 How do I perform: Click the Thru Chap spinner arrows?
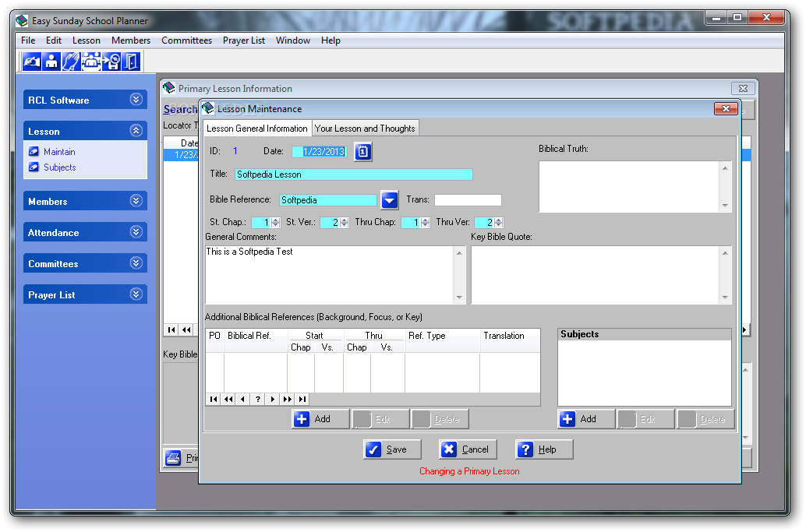[425, 222]
